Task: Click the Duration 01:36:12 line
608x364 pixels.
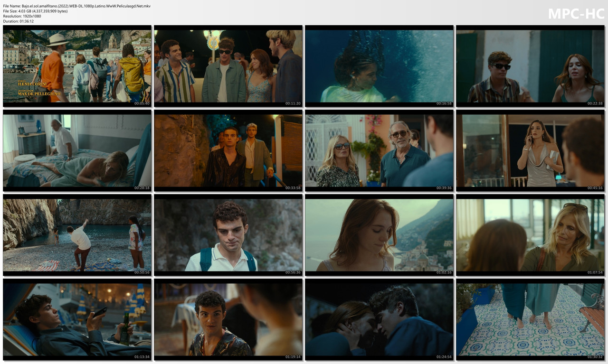Action: pyautogui.click(x=18, y=21)
